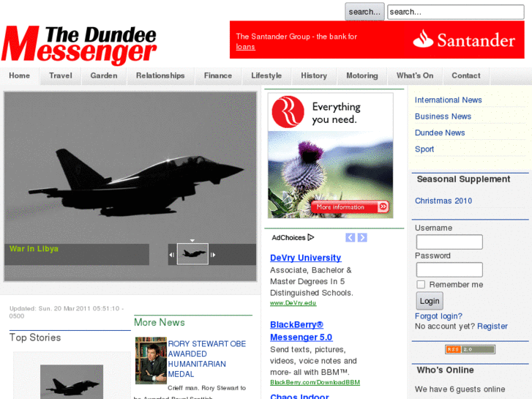Viewport: 532px width, 399px height.
Task: Toggle the Remember me checkbox
Action: 421,284
